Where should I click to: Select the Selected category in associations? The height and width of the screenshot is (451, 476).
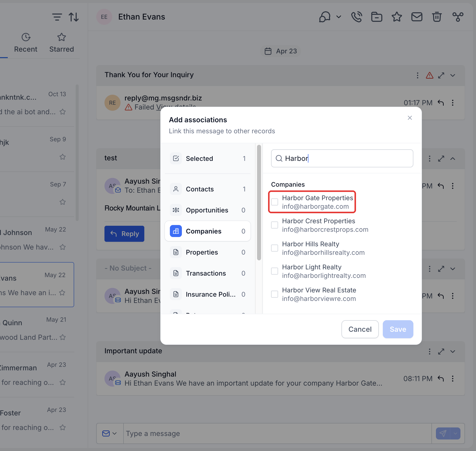(208, 158)
